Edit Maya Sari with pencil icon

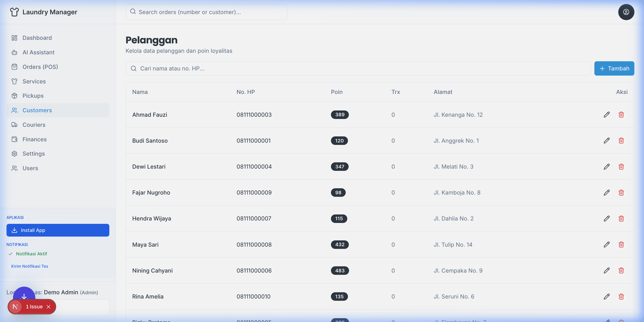point(606,244)
